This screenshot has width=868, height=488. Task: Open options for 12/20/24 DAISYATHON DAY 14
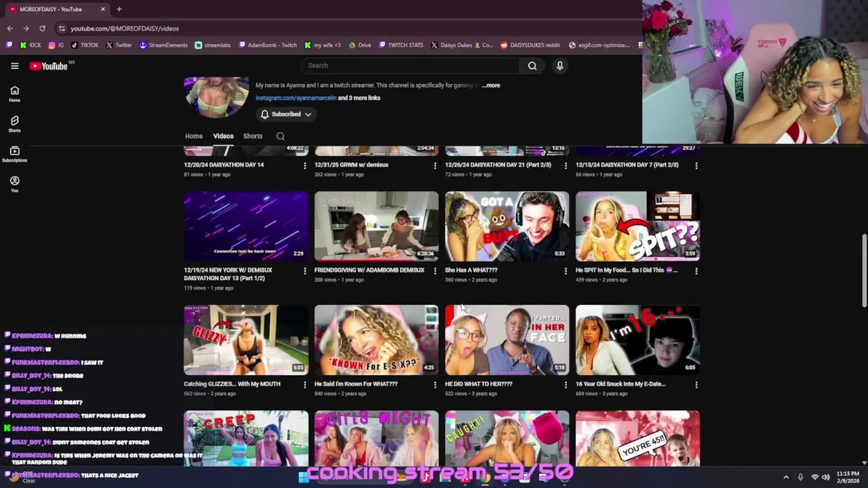tap(304, 165)
